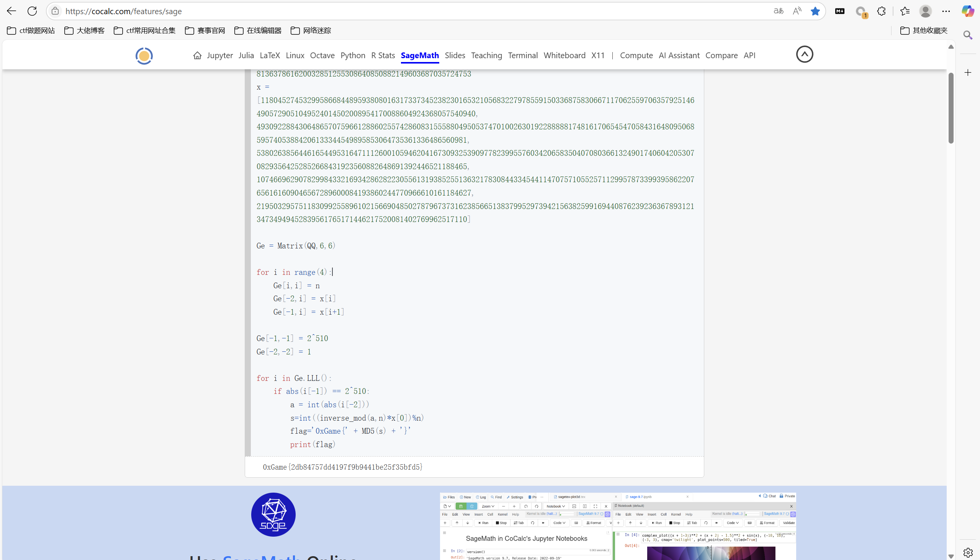This screenshot has height=560, width=980.
Task: Open the LaTeX features page
Action: [x=270, y=56]
